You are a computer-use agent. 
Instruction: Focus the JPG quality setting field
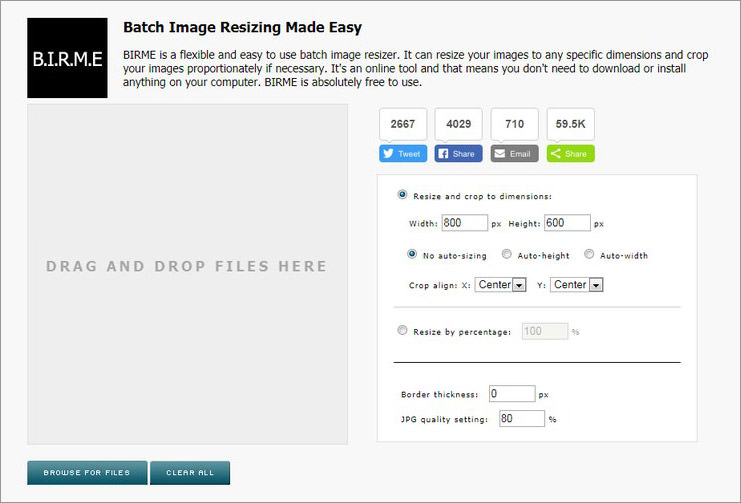pyautogui.click(x=522, y=418)
